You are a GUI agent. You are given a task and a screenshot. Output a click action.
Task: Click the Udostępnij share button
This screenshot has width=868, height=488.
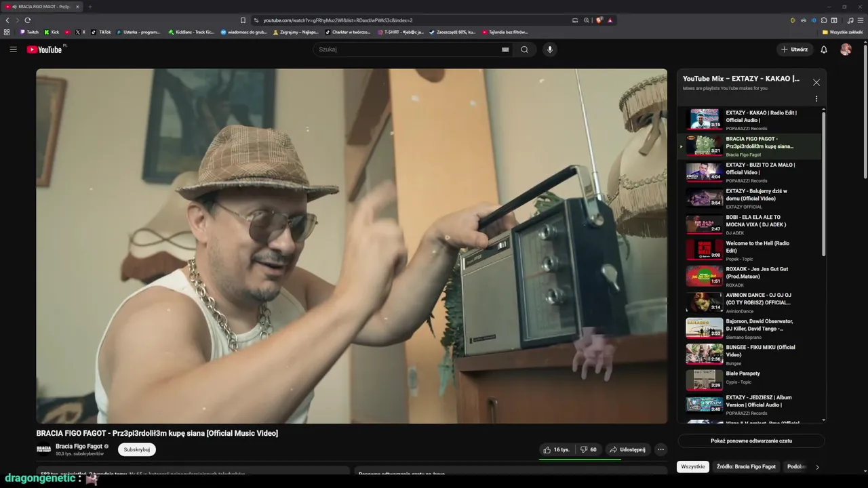click(x=627, y=449)
